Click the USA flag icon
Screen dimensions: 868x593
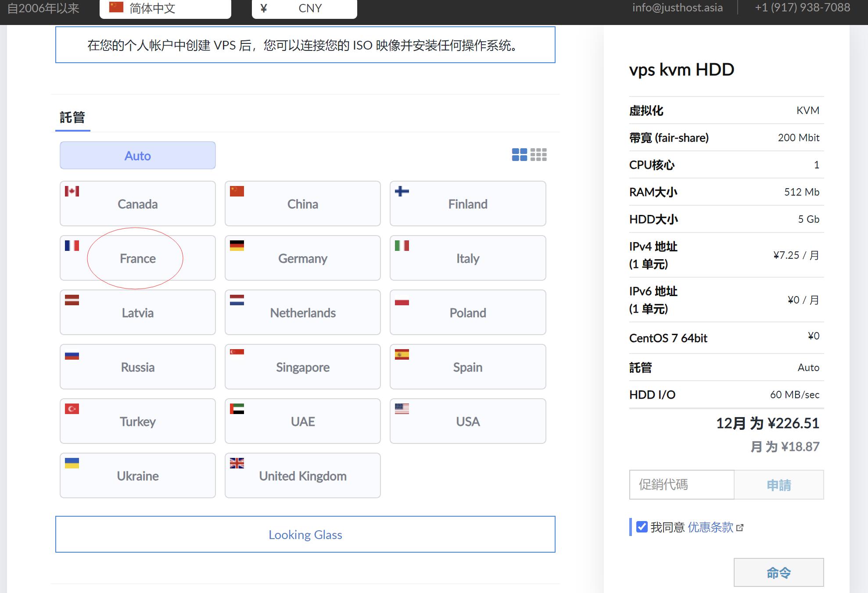(x=402, y=409)
